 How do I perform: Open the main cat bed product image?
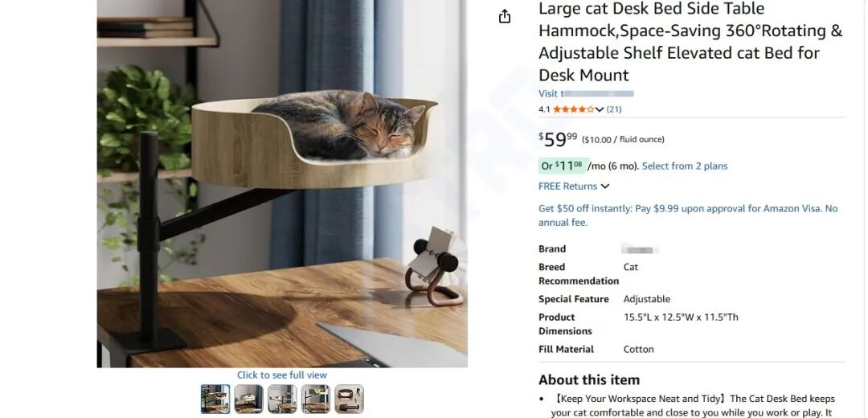[282, 183]
